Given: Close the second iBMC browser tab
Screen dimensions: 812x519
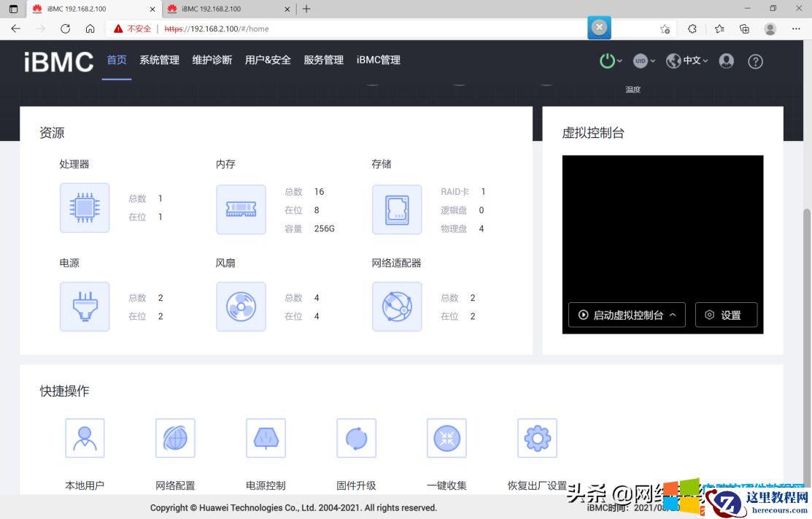Looking at the screenshot, I should [287, 9].
